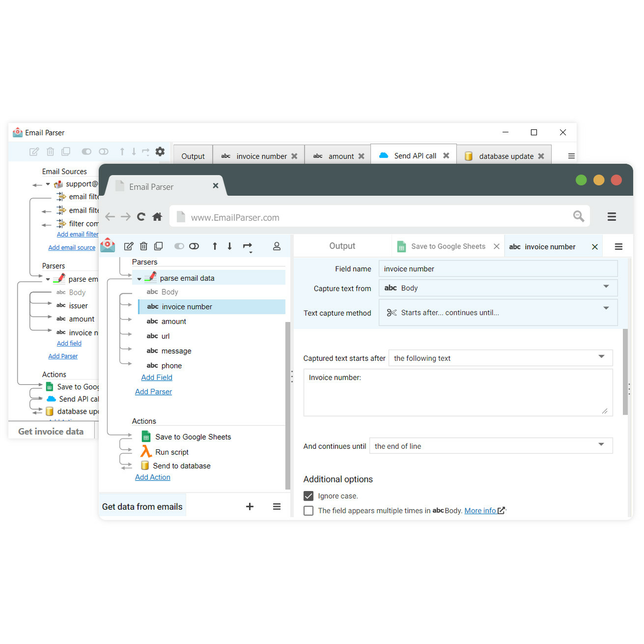
Task: Click the browser reload icon
Action: click(141, 217)
